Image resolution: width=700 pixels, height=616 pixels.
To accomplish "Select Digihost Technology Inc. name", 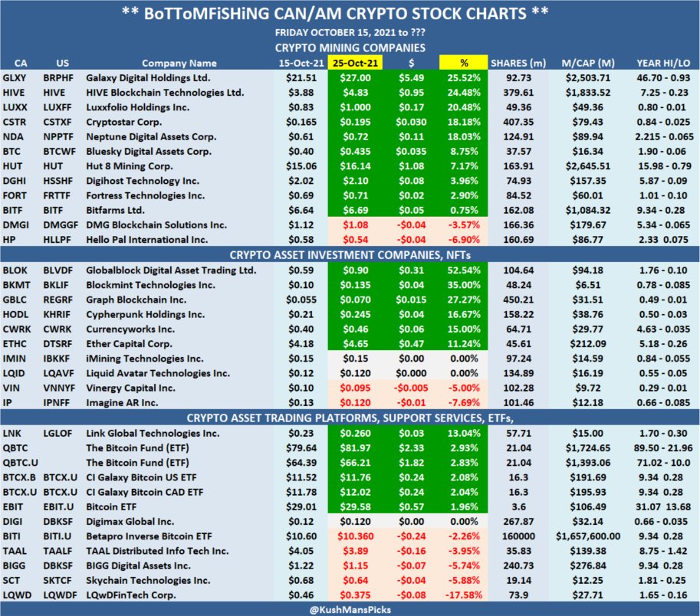I will 143,181.
